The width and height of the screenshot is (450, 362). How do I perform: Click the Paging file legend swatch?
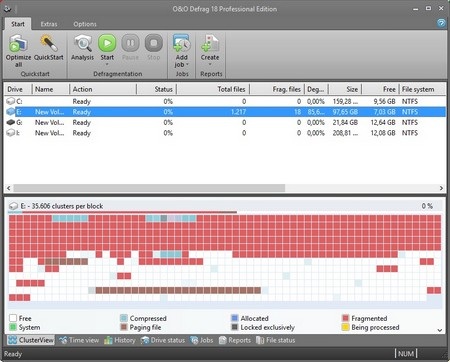tap(124, 327)
